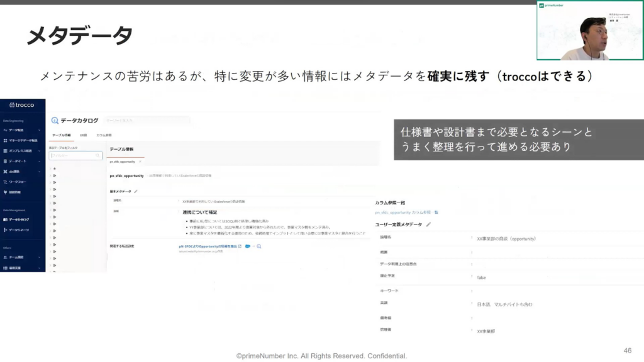
Task: Expand the データ転送 sidebar menu chevron
Action: pos(42,130)
